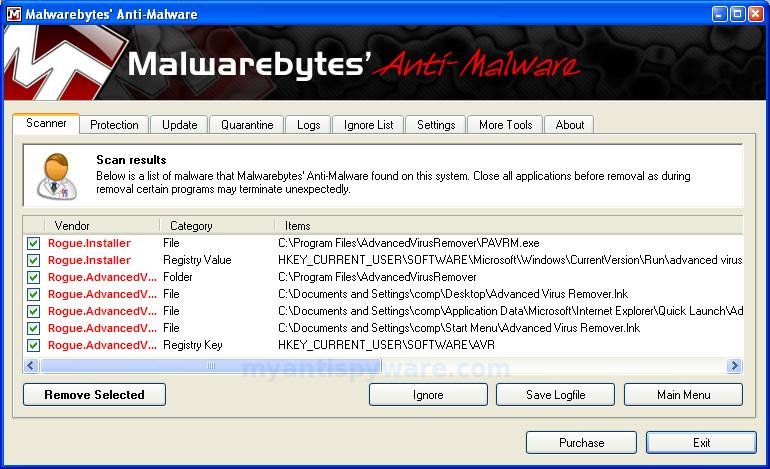
Task: Open the Protection tab
Action: pos(114,125)
